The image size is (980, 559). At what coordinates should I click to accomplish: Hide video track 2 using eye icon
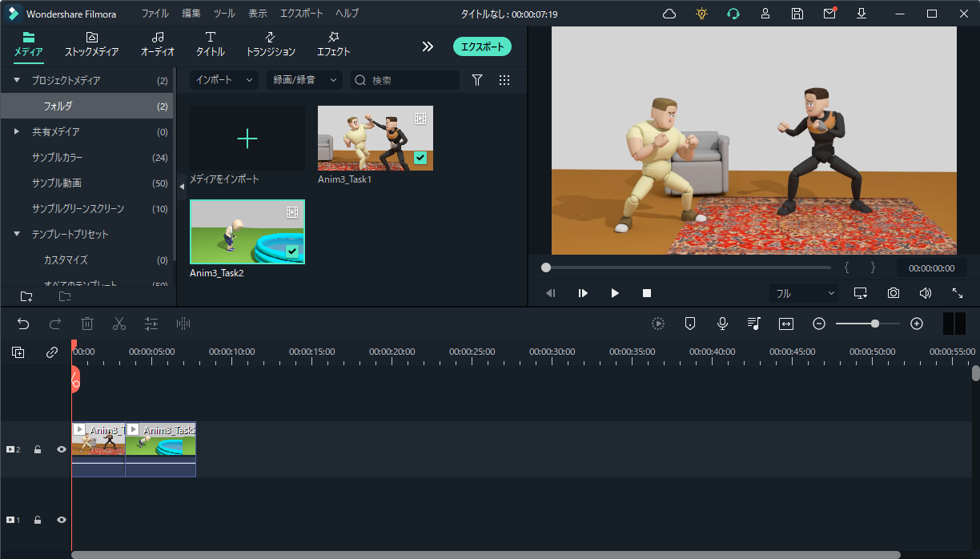62,450
